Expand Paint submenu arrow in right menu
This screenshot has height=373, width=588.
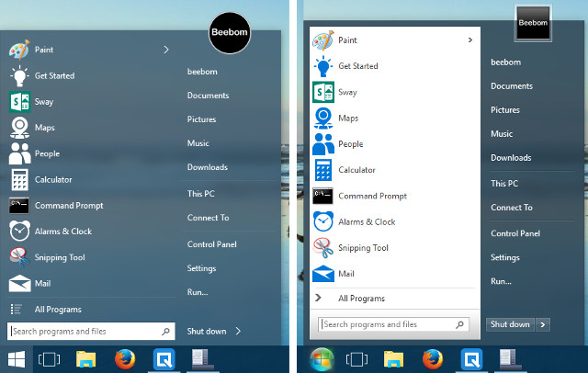pyautogui.click(x=470, y=40)
